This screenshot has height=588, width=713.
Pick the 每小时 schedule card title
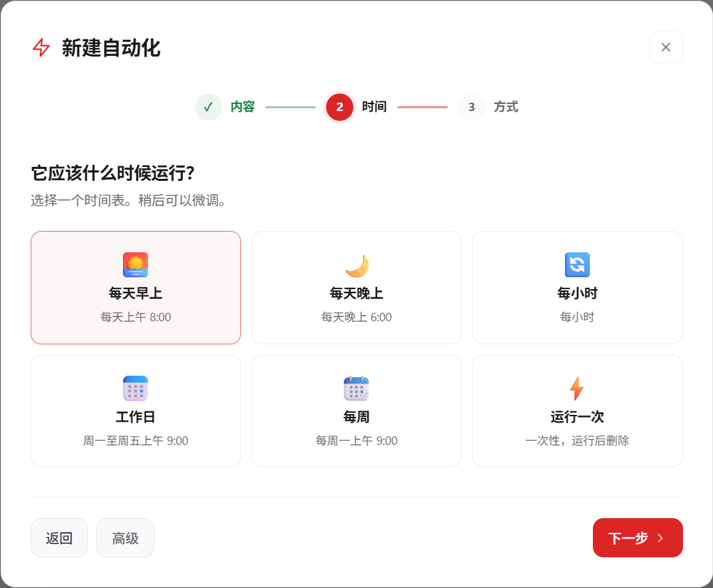[x=577, y=293]
